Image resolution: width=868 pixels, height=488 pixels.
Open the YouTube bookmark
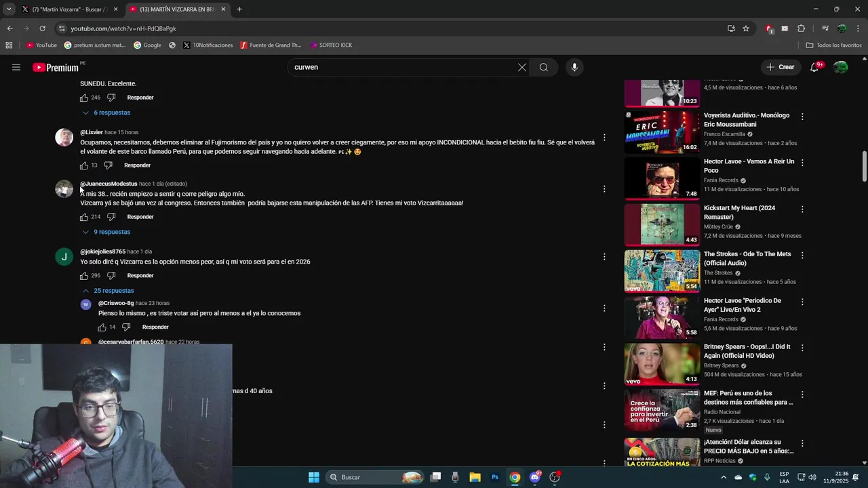tap(41, 45)
